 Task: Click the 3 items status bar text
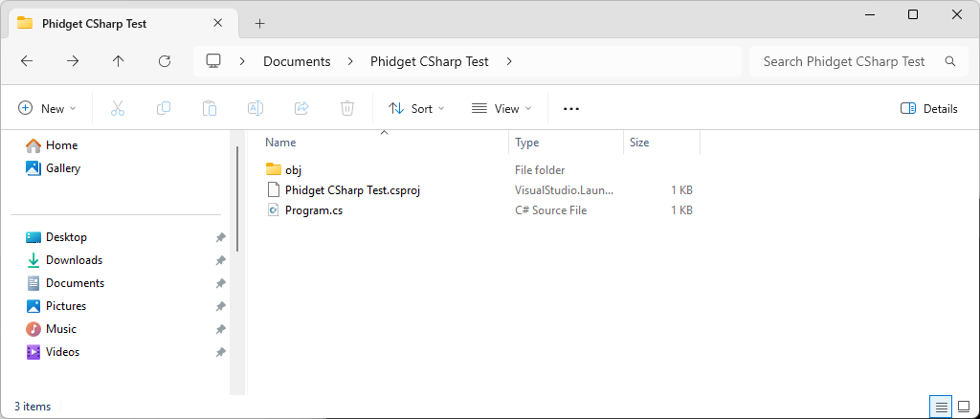tap(33, 407)
